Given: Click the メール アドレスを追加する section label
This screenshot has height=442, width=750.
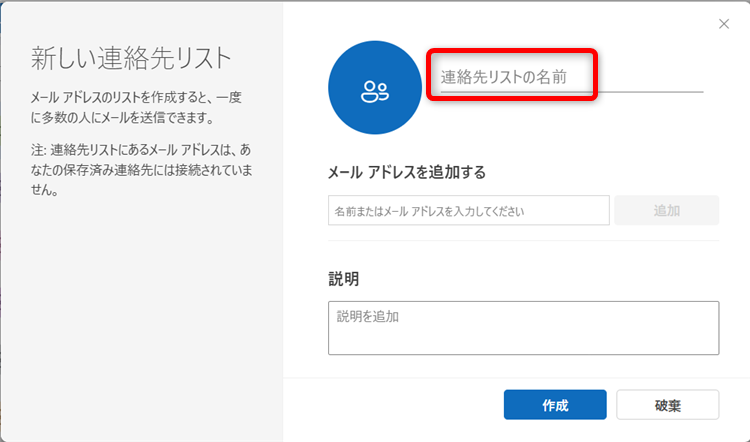Looking at the screenshot, I should coord(406,172).
